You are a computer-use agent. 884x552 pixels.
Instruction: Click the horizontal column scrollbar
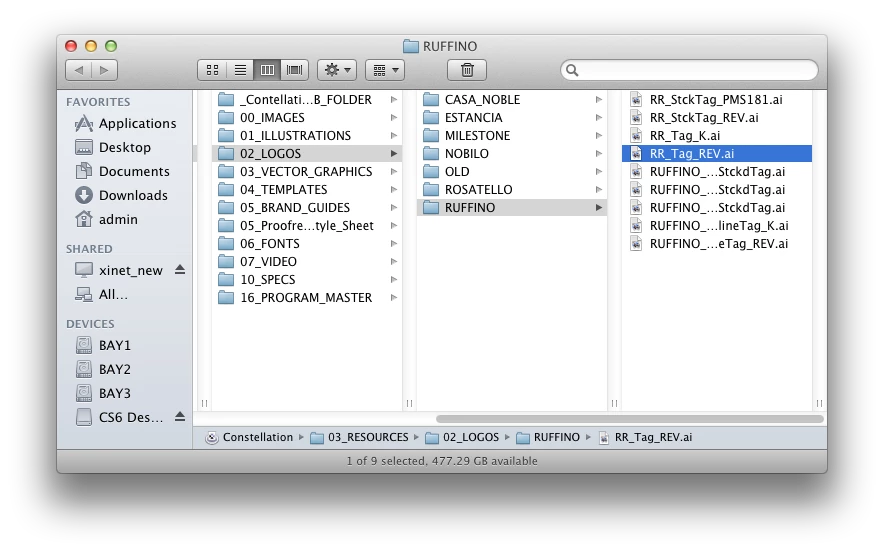tap(630, 419)
